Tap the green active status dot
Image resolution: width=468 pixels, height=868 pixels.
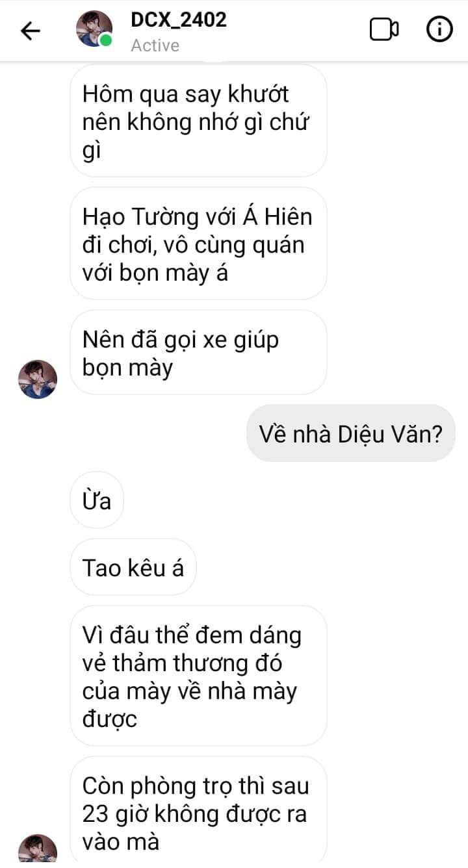[x=106, y=41]
